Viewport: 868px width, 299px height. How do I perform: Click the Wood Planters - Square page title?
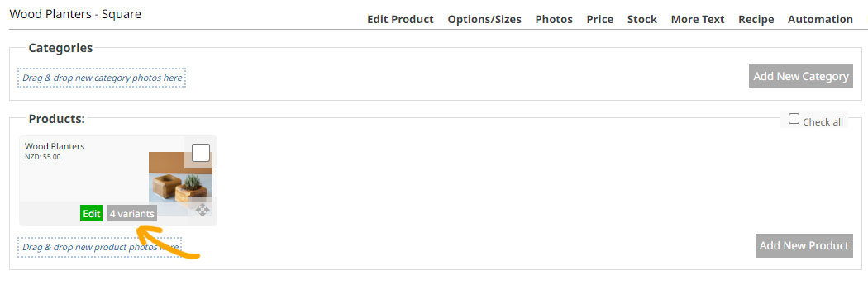(x=75, y=14)
